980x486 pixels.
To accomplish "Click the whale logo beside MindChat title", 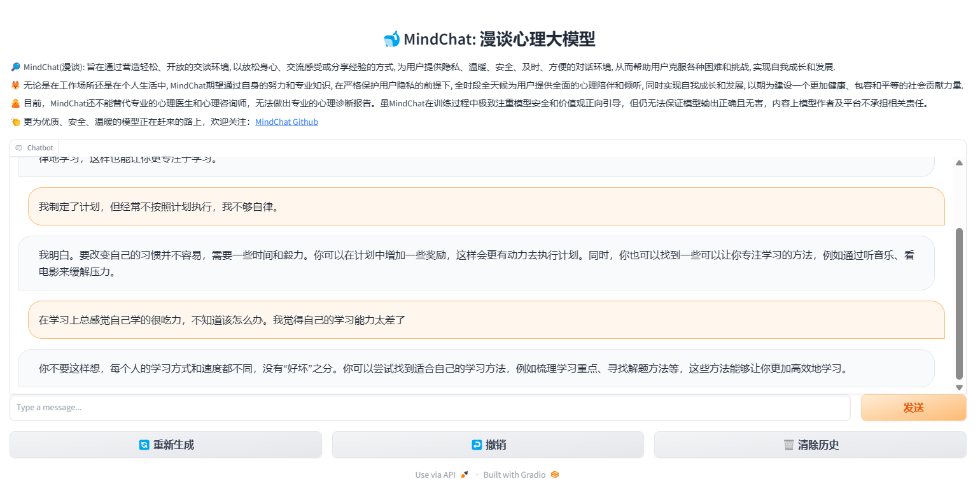I will tap(391, 39).
